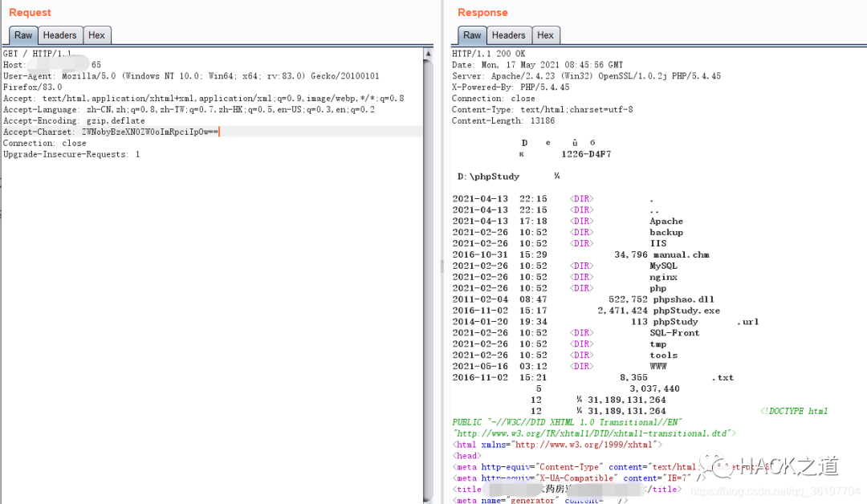Click the WWW directory listing row

(560, 366)
